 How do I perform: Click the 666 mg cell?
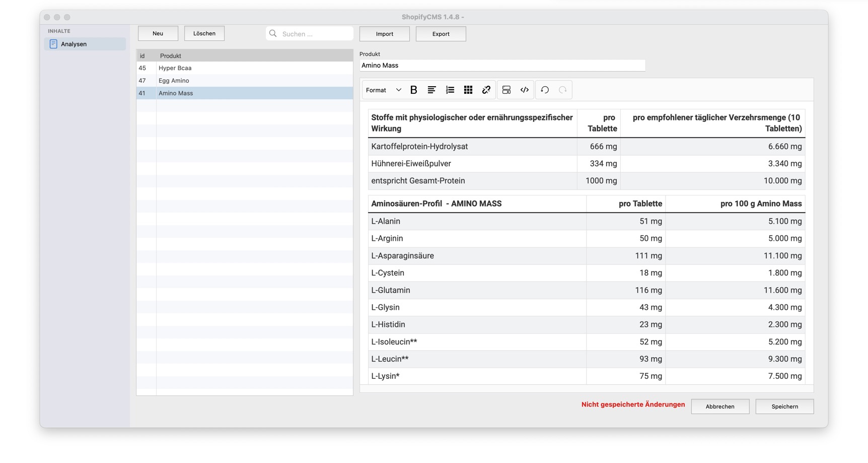pos(599,147)
